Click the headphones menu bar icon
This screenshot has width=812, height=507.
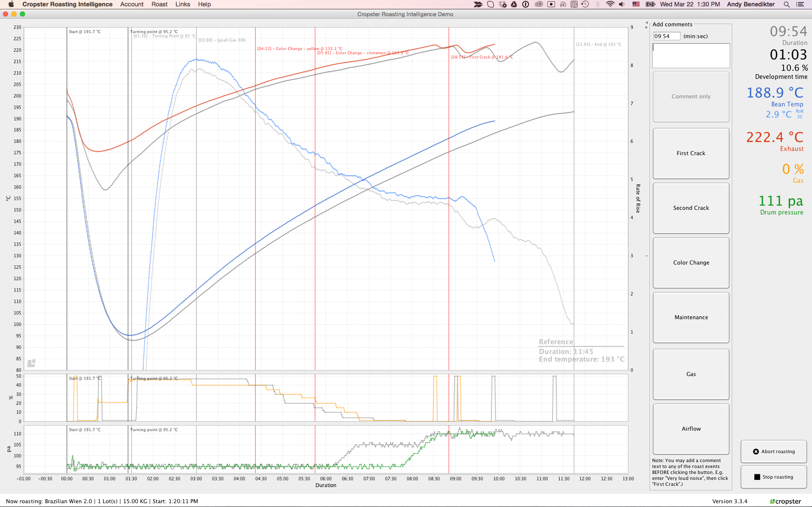[x=563, y=4]
